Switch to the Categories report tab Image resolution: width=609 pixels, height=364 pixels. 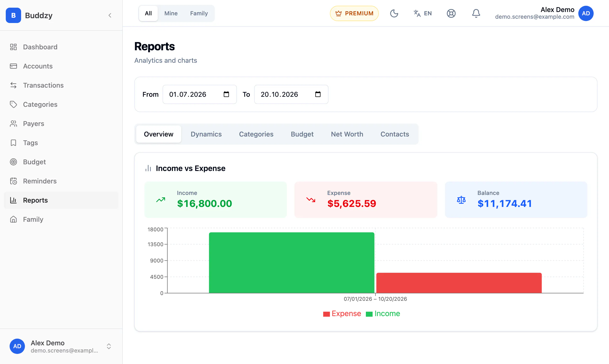pyautogui.click(x=256, y=134)
